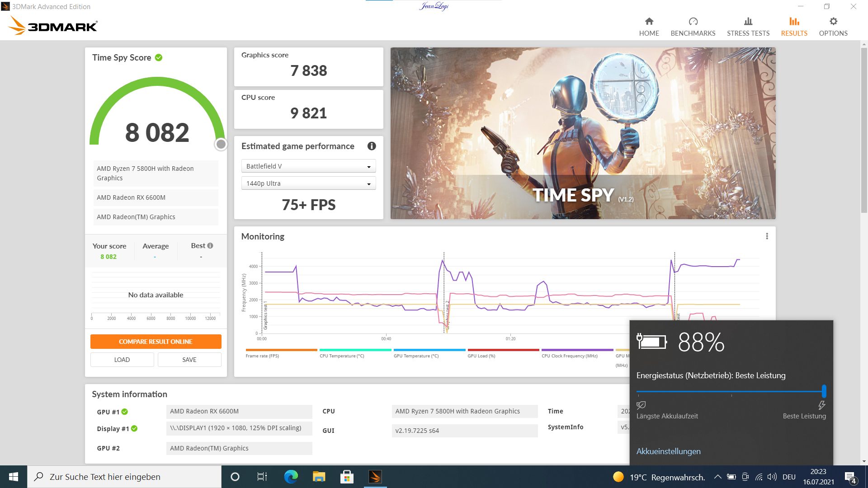Toggle the CPU Temperature legend series
The image size is (868, 488).
coord(342,356)
